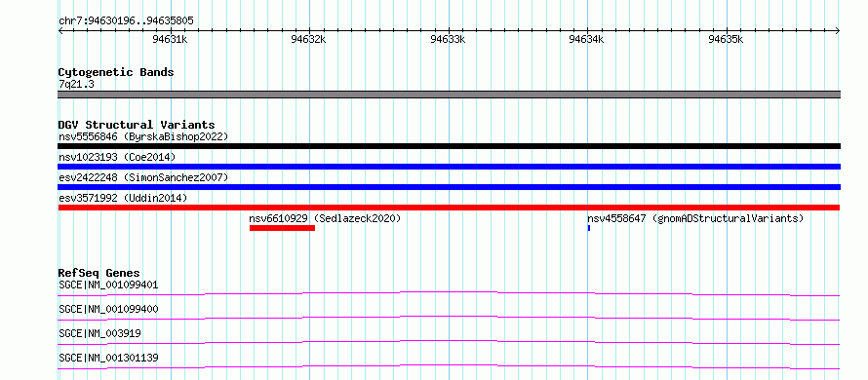
Task: Open the RefSeq Genes track title
Action: pyautogui.click(x=99, y=273)
